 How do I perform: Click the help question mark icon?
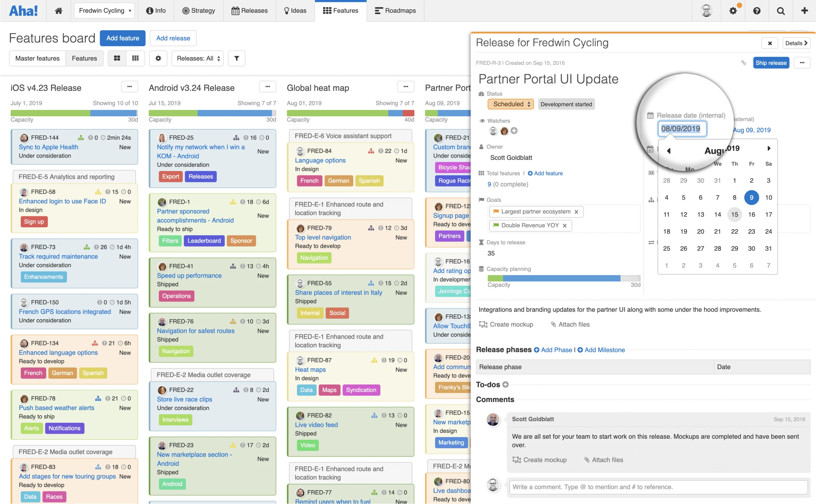click(757, 11)
